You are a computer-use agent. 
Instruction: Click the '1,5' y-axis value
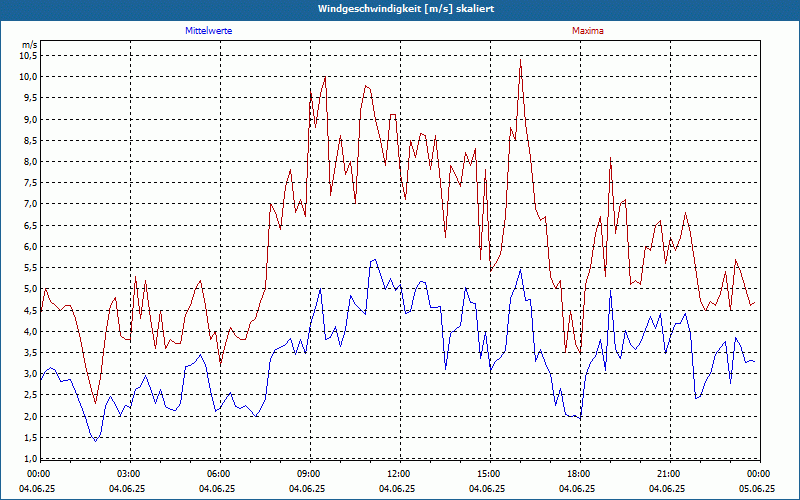30,438
